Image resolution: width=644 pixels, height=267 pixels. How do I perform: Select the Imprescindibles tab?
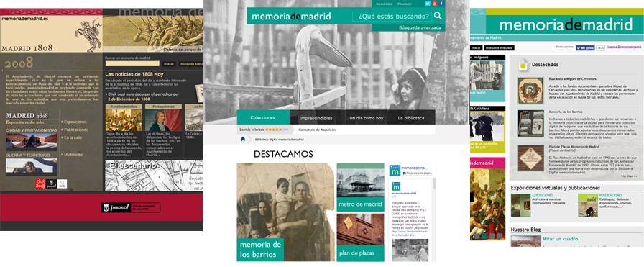pos(316,118)
